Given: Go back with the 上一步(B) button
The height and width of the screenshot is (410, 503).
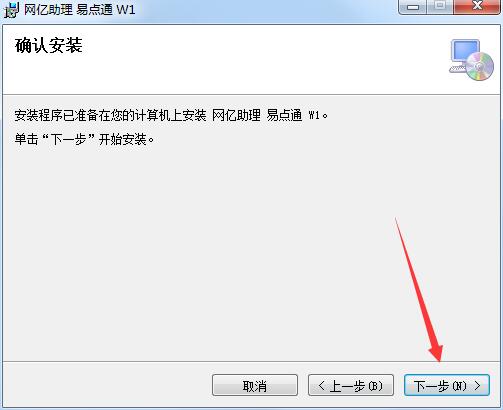Looking at the screenshot, I should coord(351,385).
